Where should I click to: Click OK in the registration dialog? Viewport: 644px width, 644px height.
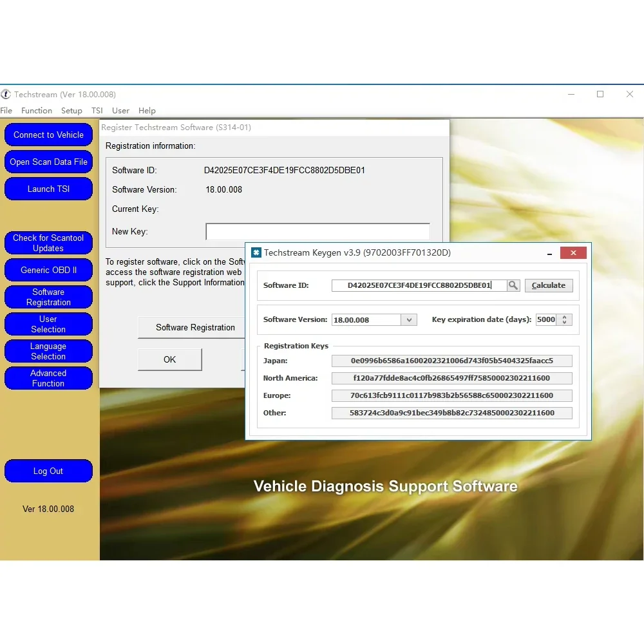coord(169,359)
